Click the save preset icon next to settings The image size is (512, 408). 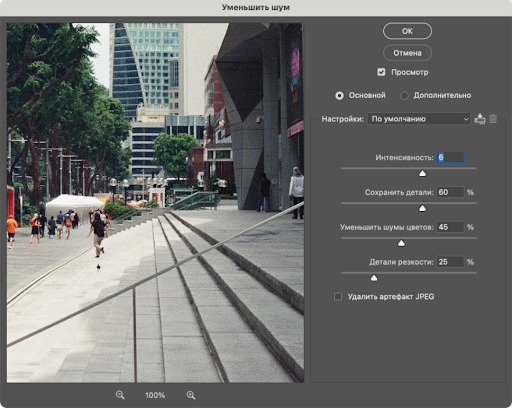coord(480,119)
